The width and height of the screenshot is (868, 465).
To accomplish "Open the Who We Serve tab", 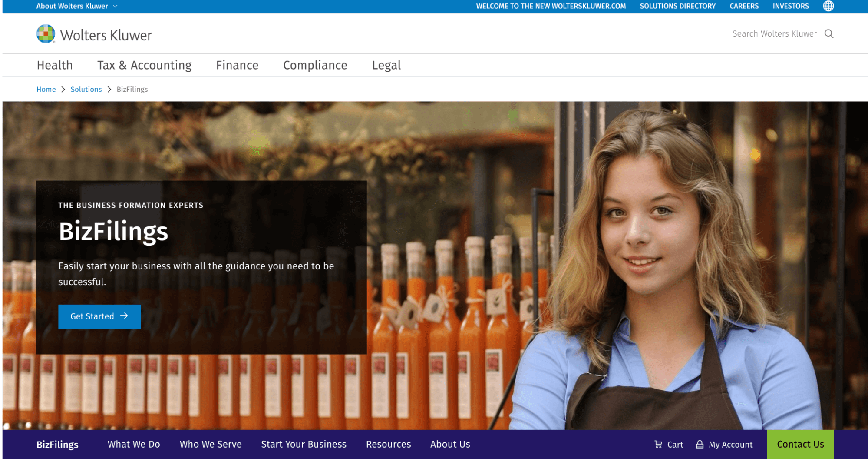I will (211, 444).
